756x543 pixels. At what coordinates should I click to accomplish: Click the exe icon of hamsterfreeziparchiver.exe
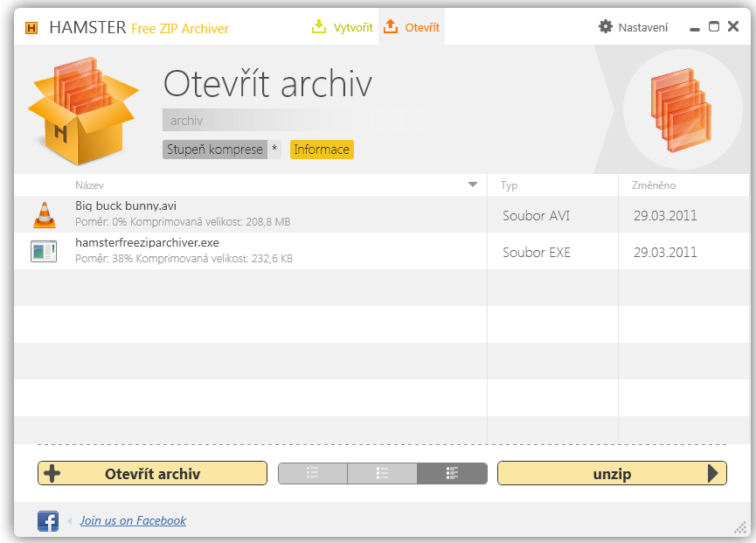[x=44, y=251]
